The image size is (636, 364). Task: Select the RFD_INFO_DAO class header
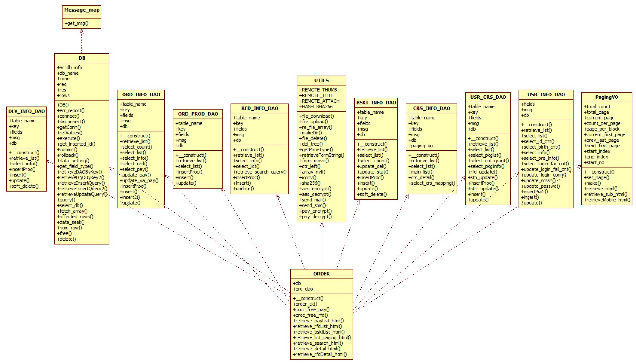259,108
